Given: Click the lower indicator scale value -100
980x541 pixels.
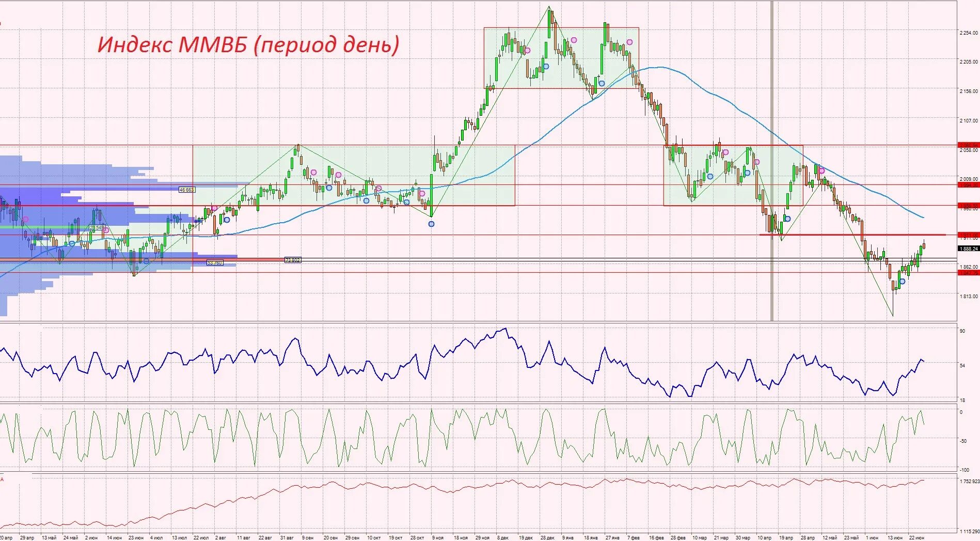Looking at the screenshot, I should click(964, 470).
